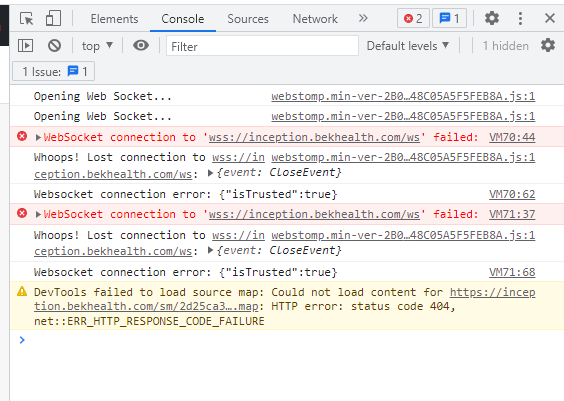The width and height of the screenshot is (564, 401).
Task: Open webstomp link beside first Whoops message
Action: (x=403, y=157)
